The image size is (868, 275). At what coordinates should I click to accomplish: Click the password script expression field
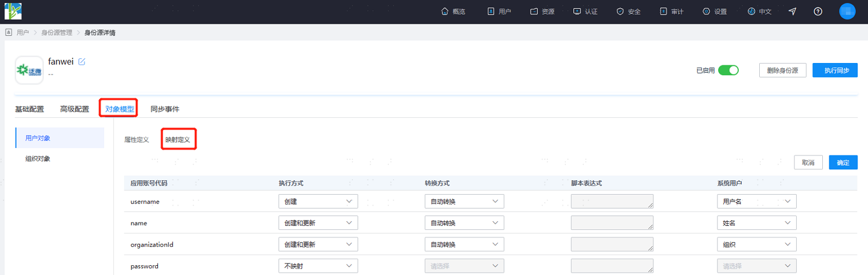coord(612,266)
